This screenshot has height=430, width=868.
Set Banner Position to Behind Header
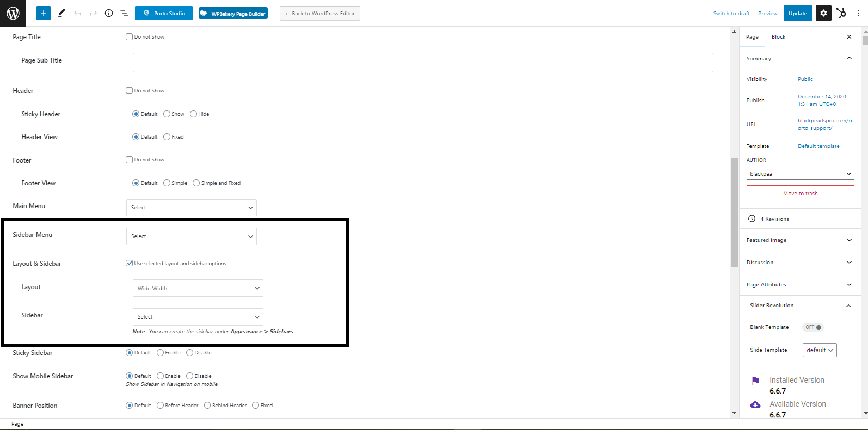[207, 406]
